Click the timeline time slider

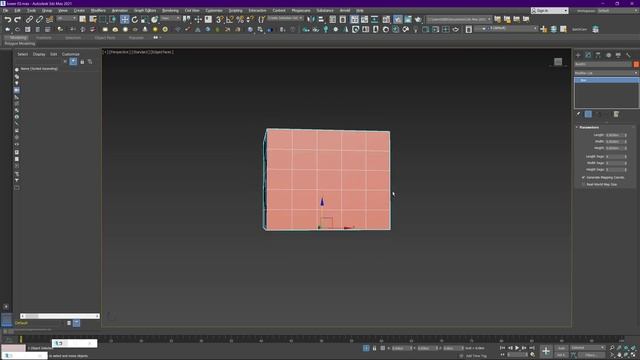coord(21,339)
